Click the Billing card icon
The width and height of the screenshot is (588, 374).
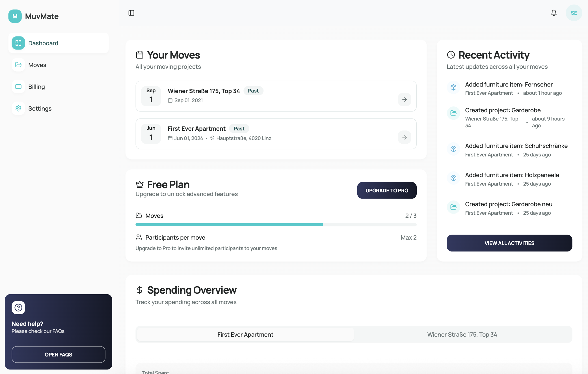coord(18,87)
